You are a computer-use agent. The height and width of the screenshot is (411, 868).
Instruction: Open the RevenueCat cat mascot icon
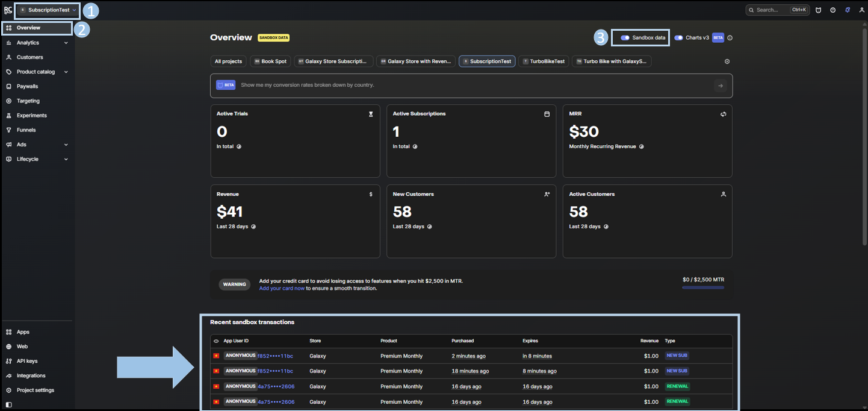818,10
